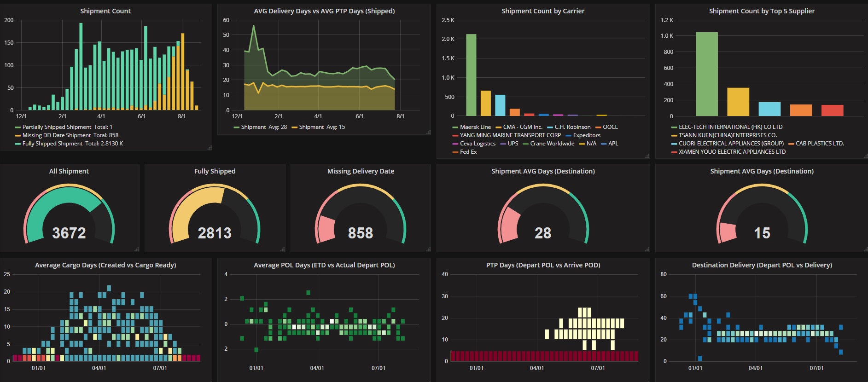Click the Fed Ex legend color icon

tap(455, 152)
